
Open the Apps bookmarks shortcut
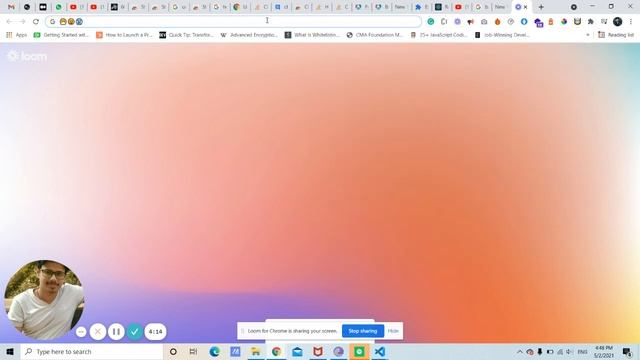(17, 35)
